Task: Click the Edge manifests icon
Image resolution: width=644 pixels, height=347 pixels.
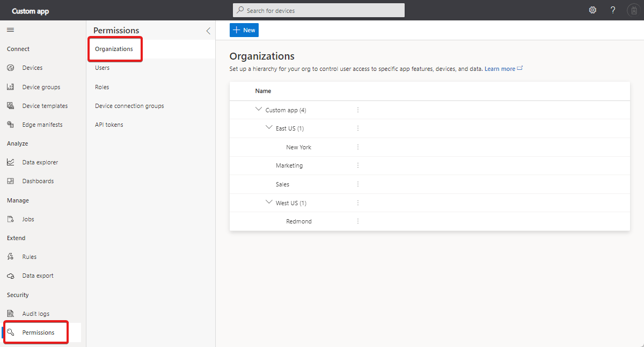Action: (10, 125)
